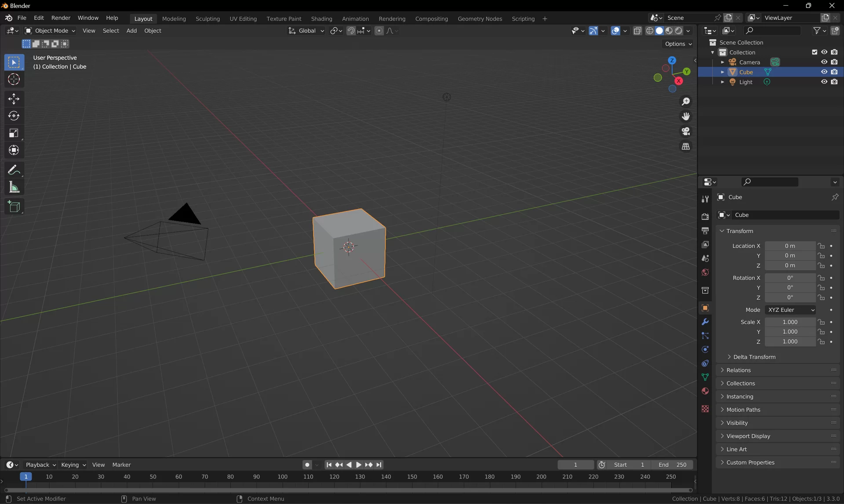Open the Add menu in viewport header

131,31
